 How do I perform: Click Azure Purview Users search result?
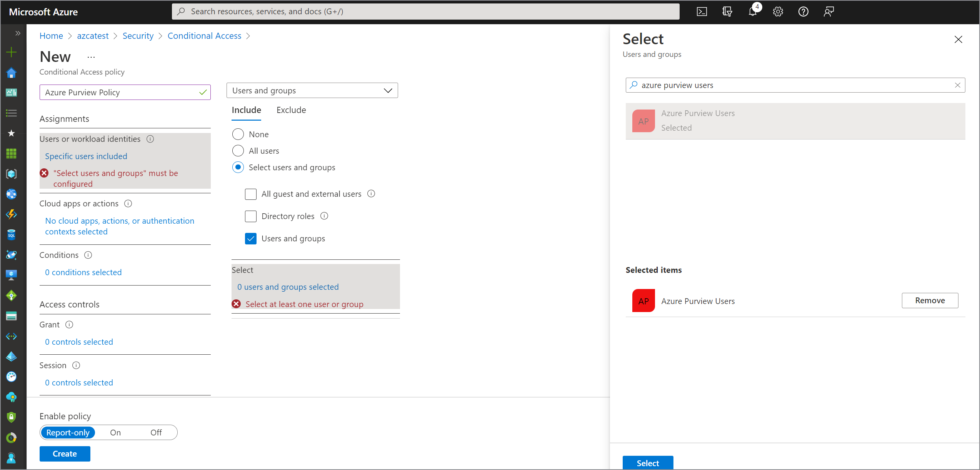(x=795, y=121)
